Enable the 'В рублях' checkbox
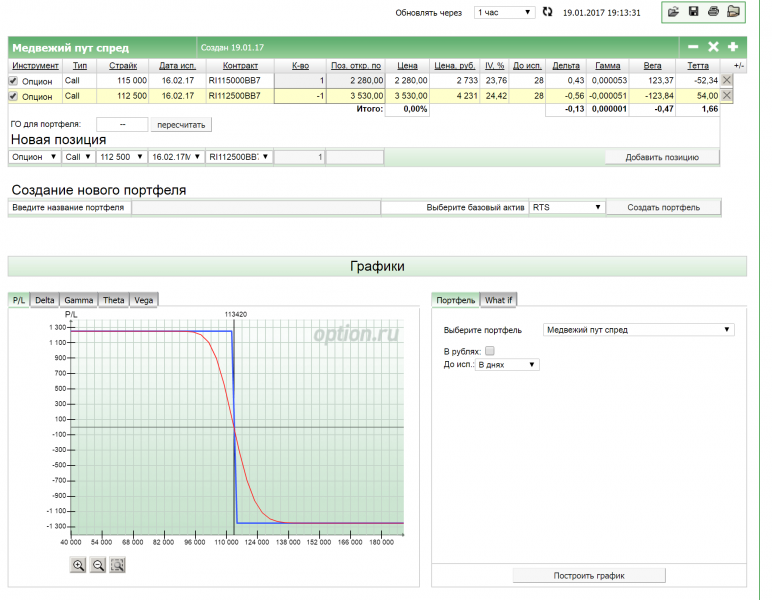This screenshot has width=772, height=600. point(490,351)
